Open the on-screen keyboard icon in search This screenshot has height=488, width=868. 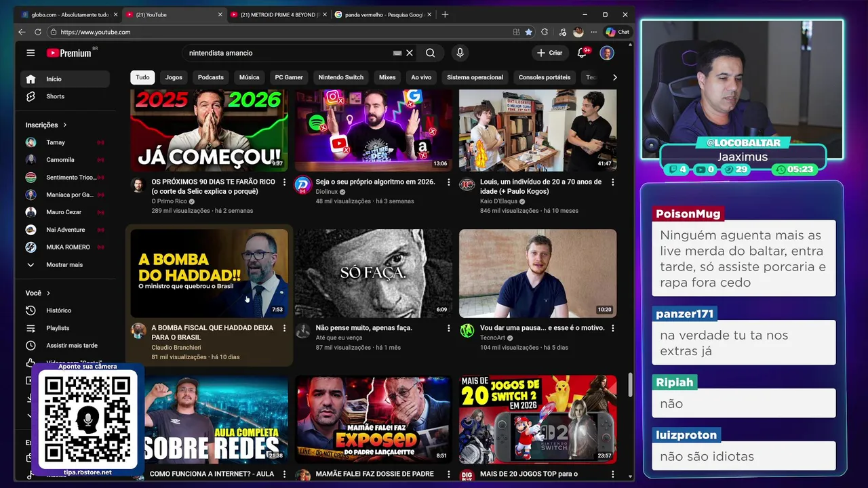click(397, 53)
